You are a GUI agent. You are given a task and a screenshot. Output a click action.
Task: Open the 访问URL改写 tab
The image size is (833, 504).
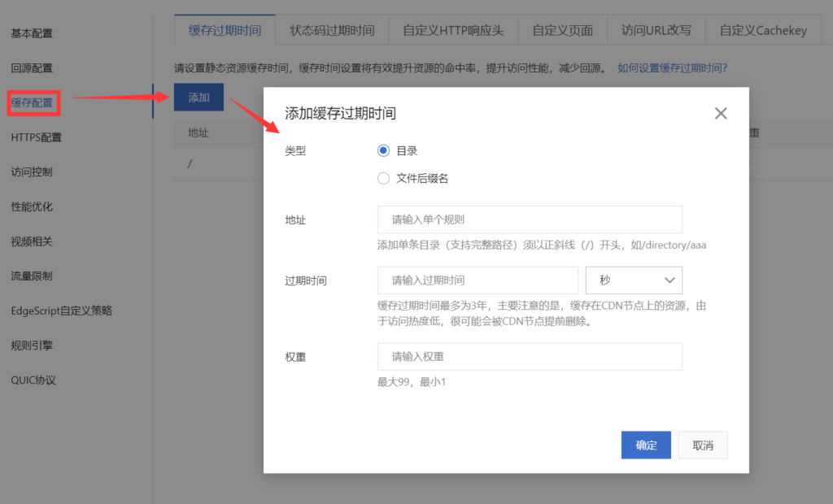point(656,31)
